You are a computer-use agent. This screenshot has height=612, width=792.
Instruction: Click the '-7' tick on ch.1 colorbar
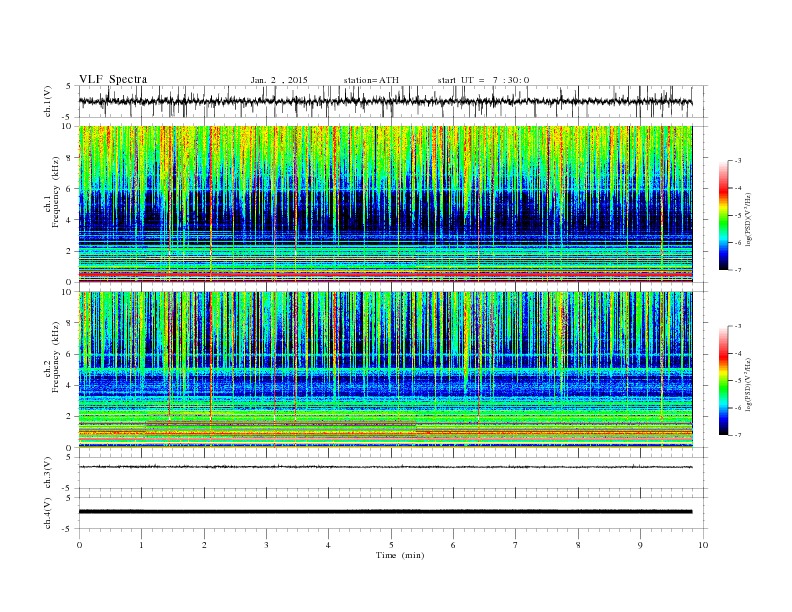click(x=738, y=270)
